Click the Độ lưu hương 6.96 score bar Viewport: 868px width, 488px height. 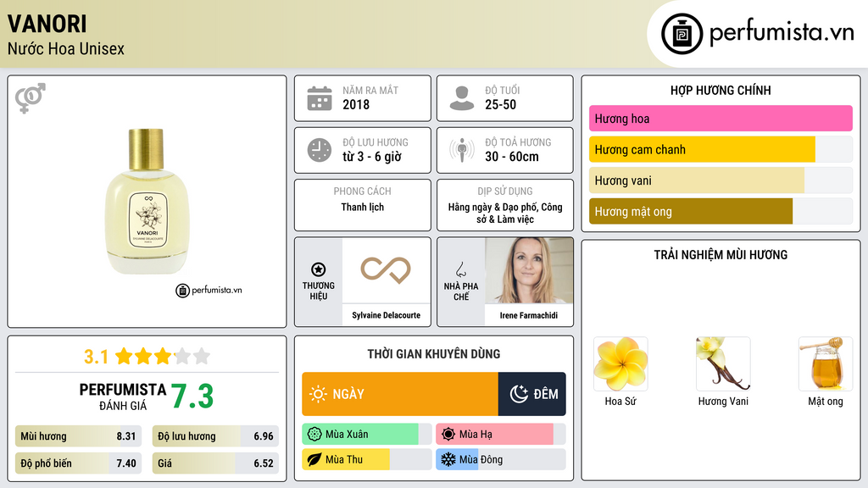[215, 436]
